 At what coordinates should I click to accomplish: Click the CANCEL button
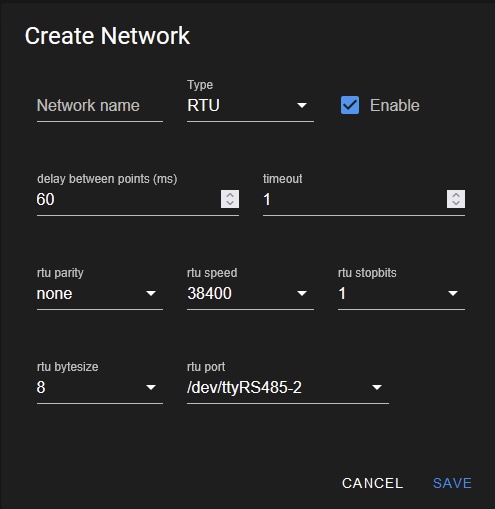372,483
